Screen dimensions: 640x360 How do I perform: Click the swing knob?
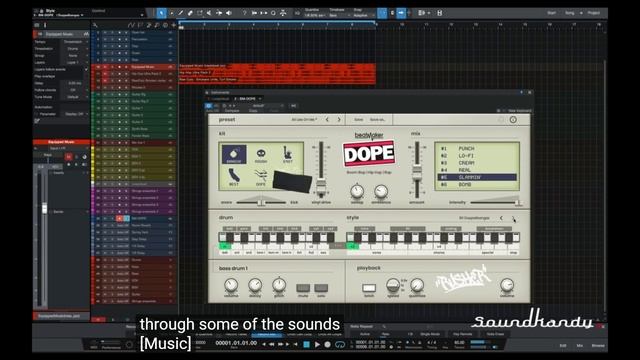click(x=357, y=191)
